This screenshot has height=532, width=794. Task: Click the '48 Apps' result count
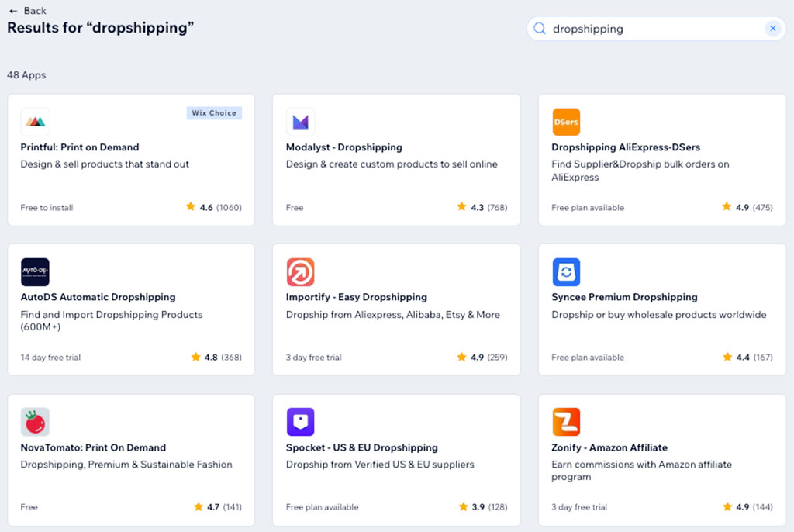click(26, 75)
